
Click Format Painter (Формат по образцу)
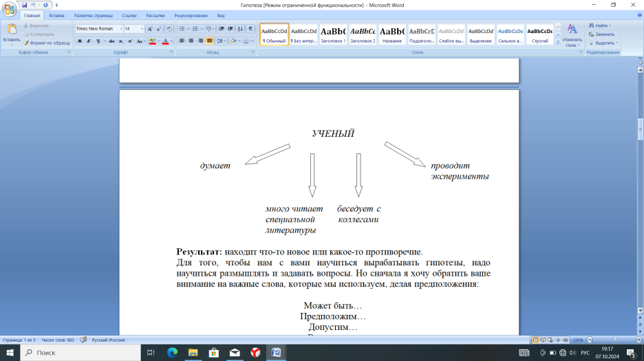[47, 43]
